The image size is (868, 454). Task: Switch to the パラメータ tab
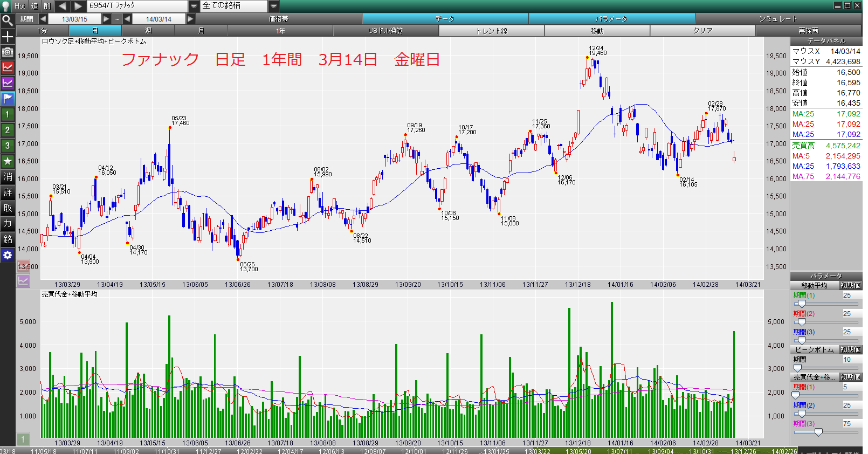pos(611,19)
